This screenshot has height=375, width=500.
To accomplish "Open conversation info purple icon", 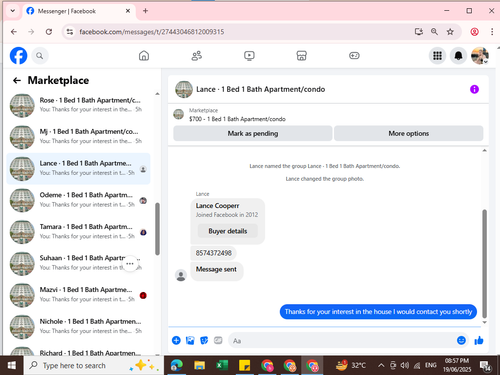I will (x=474, y=89).
